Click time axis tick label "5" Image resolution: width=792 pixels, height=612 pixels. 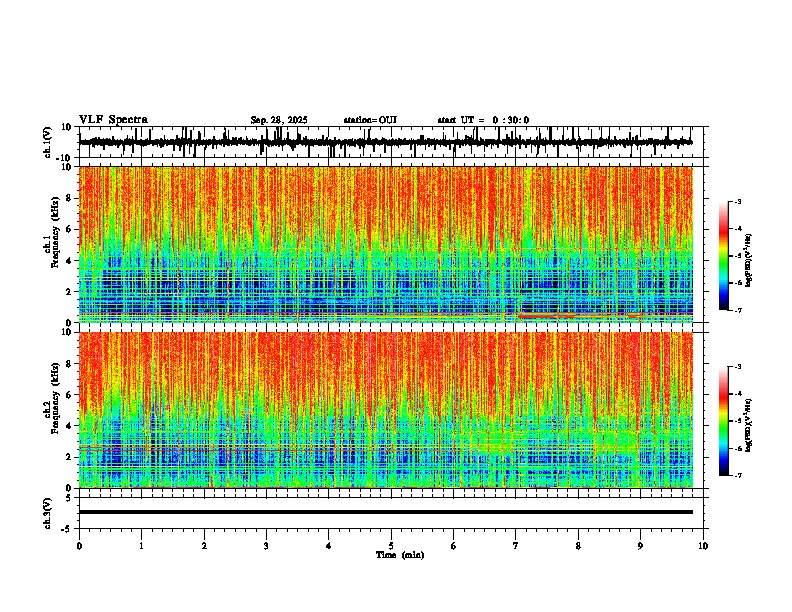click(x=391, y=546)
